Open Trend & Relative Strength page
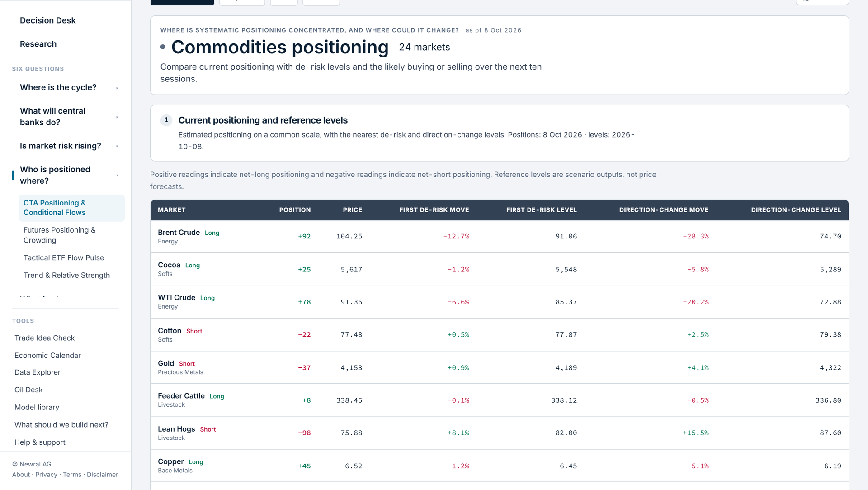This screenshot has height=490, width=868. click(x=66, y=275)
